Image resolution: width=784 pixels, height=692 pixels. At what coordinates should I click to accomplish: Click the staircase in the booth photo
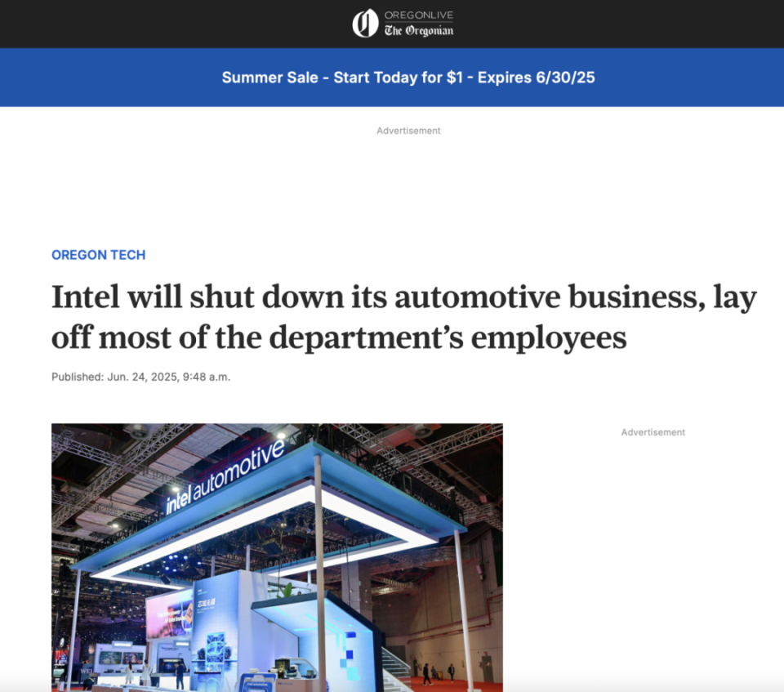point(397,667)
